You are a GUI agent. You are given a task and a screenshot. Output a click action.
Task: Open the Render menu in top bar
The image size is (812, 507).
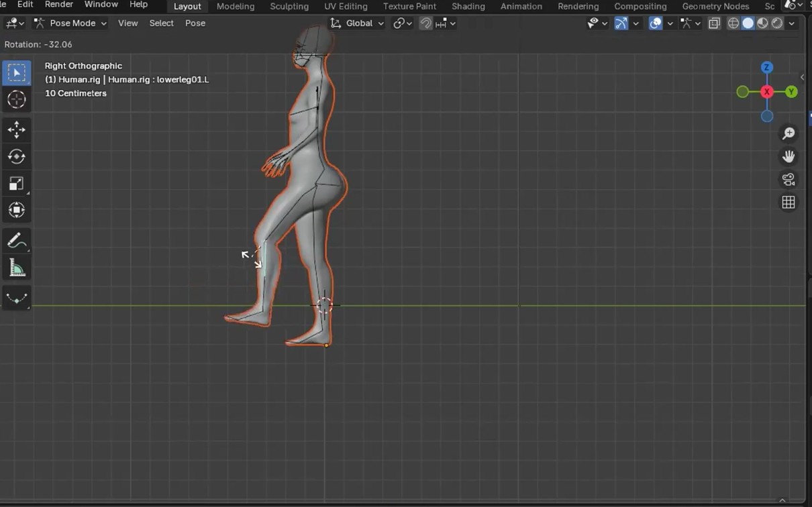point(59,5)
